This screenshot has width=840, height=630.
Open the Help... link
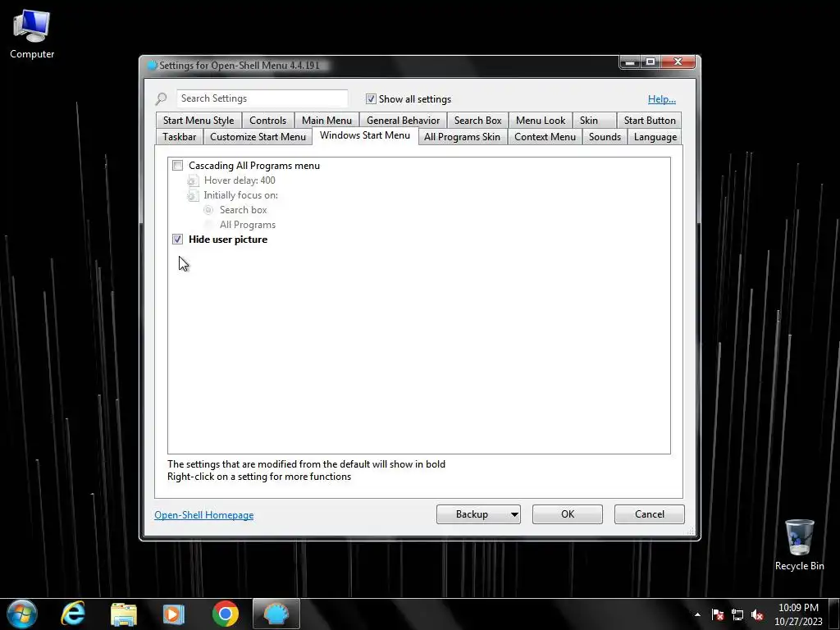click(x=662, y=99)
